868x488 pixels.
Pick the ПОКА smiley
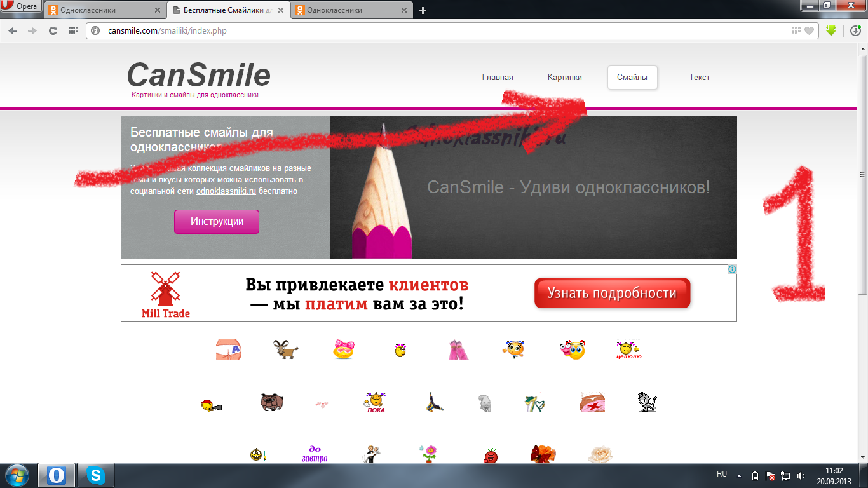coord(375,403)
